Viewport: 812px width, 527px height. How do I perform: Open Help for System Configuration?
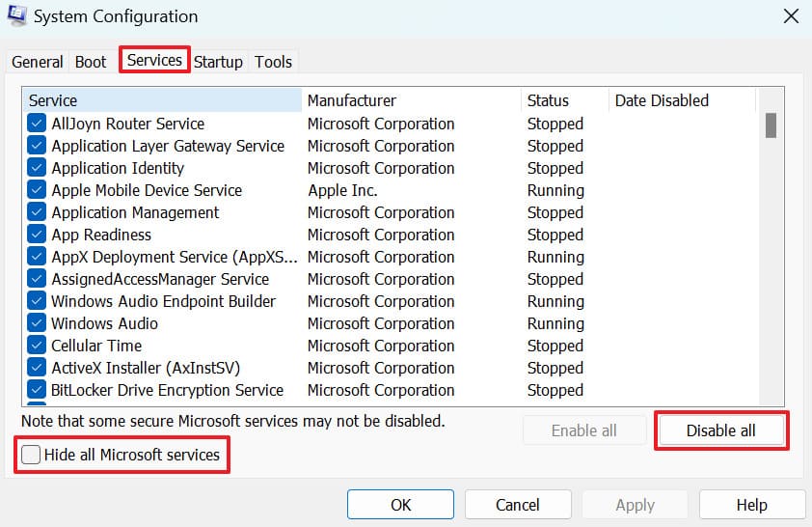tap(752, 505)
